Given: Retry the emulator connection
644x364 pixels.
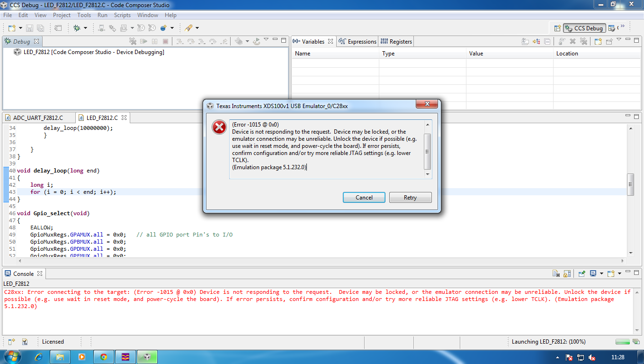Looking at the screenshot, I should click(x=410, y=197).
